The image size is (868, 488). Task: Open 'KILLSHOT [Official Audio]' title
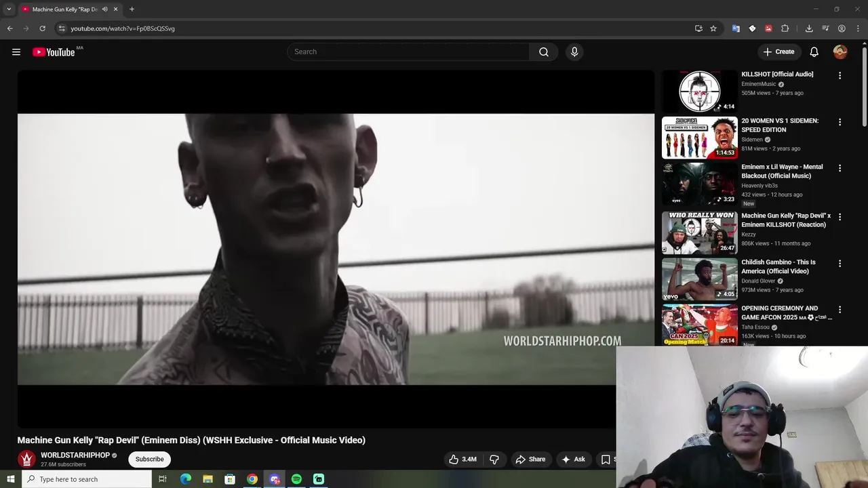tap(777, 75)
